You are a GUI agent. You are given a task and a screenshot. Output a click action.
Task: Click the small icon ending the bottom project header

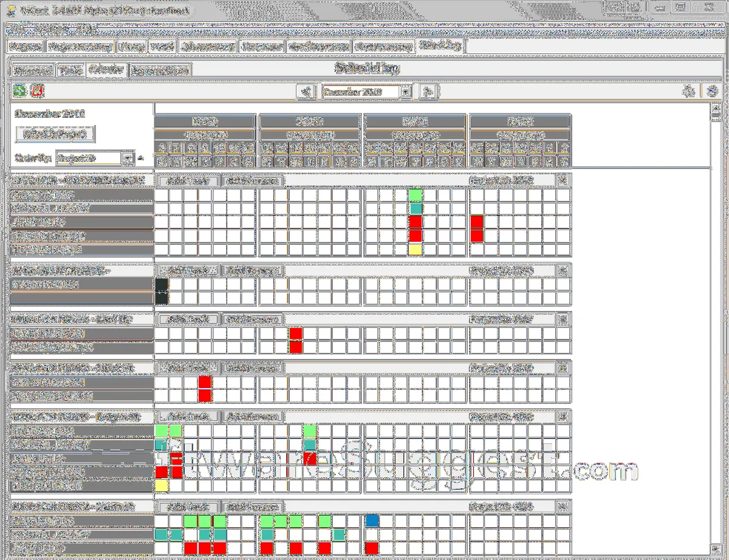click(x=563, y=506)
